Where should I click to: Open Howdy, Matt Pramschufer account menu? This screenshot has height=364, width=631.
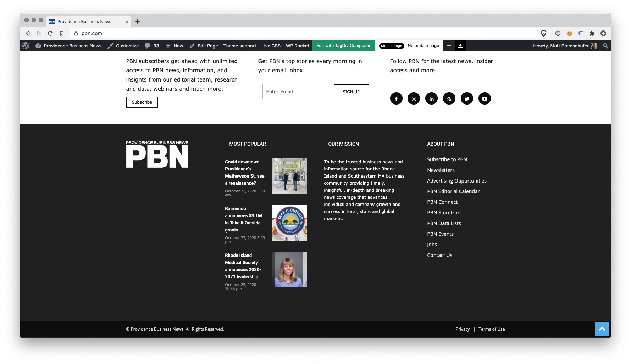pos(565,46)
